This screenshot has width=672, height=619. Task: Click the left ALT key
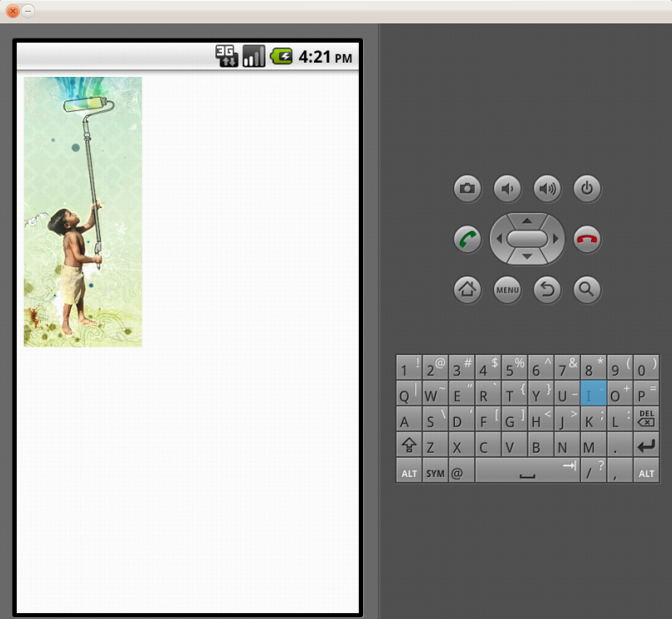pos(409,470)
